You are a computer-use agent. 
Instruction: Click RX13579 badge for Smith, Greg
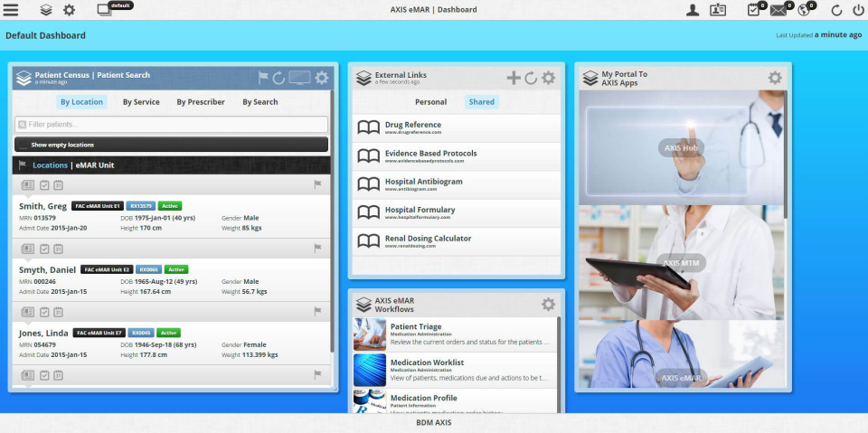tap(141, 206)
